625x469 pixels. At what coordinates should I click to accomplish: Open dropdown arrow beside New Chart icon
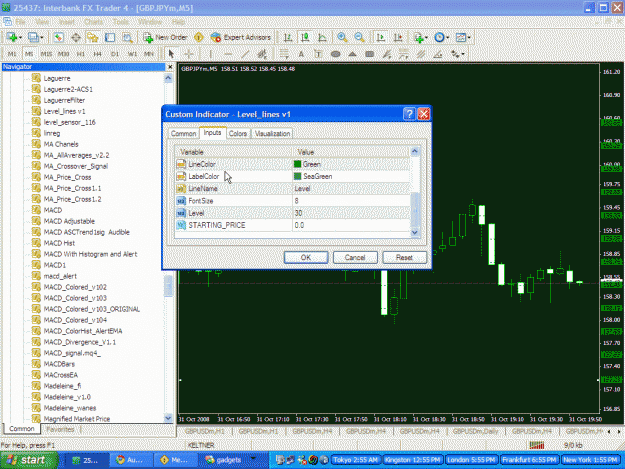pyautogui.click(x=20, y=37)
